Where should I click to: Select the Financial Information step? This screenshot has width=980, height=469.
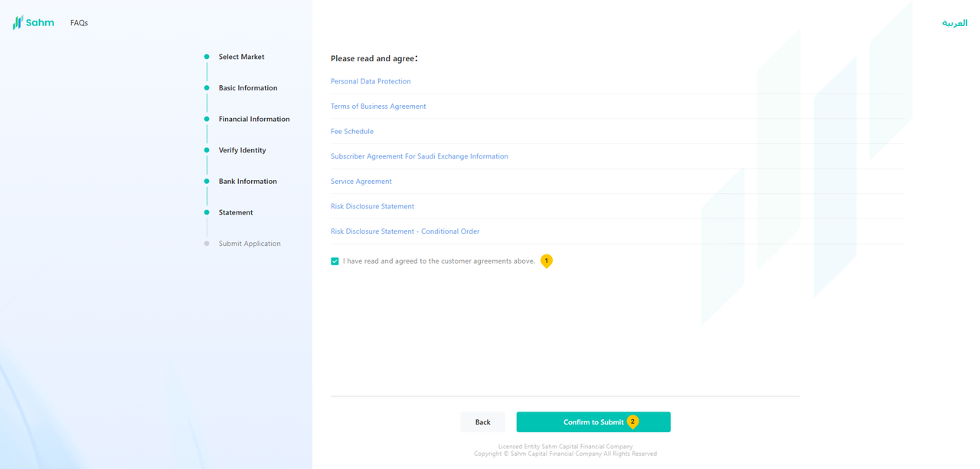(x=253, y=120)
